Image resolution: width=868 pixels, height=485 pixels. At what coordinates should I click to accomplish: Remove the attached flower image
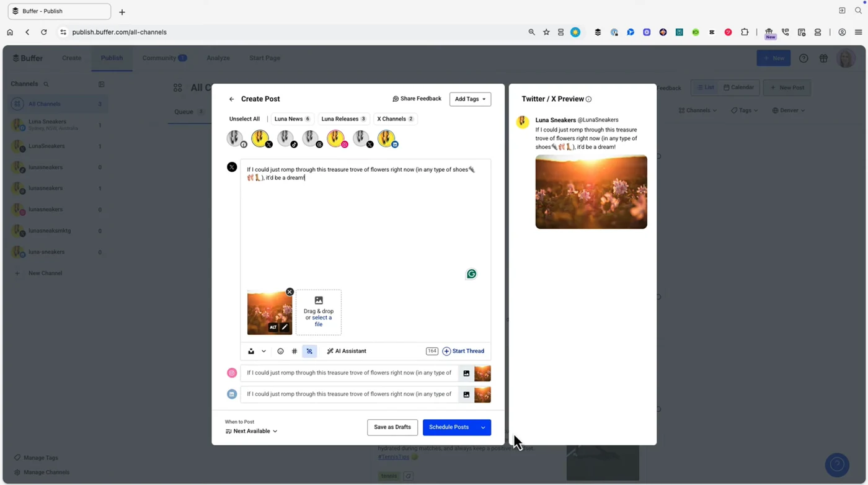point(290,291)
